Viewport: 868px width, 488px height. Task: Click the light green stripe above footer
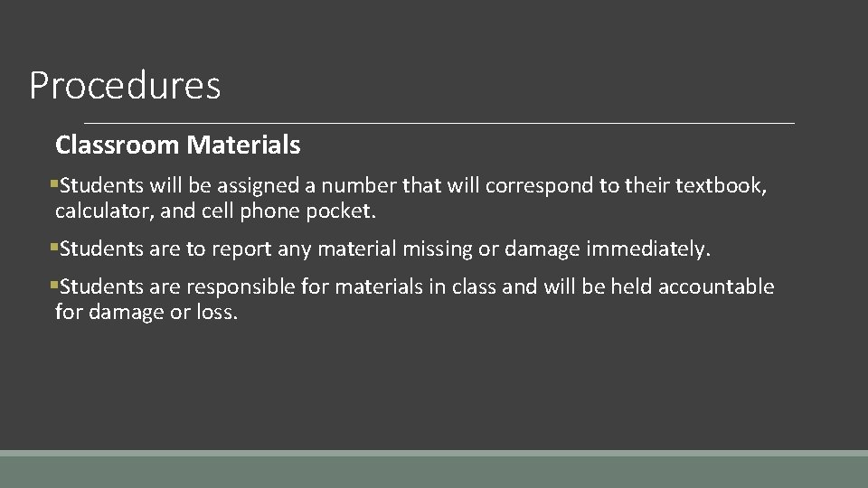pos(434,453)
